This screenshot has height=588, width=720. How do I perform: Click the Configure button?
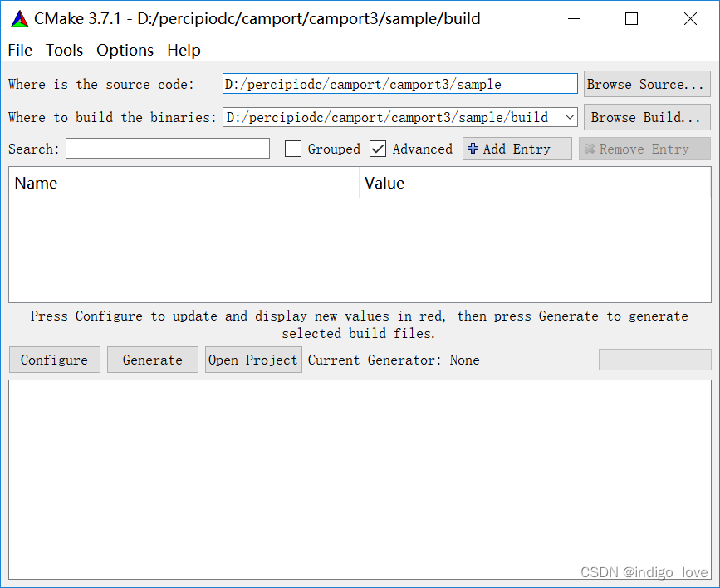coord(55,360)
